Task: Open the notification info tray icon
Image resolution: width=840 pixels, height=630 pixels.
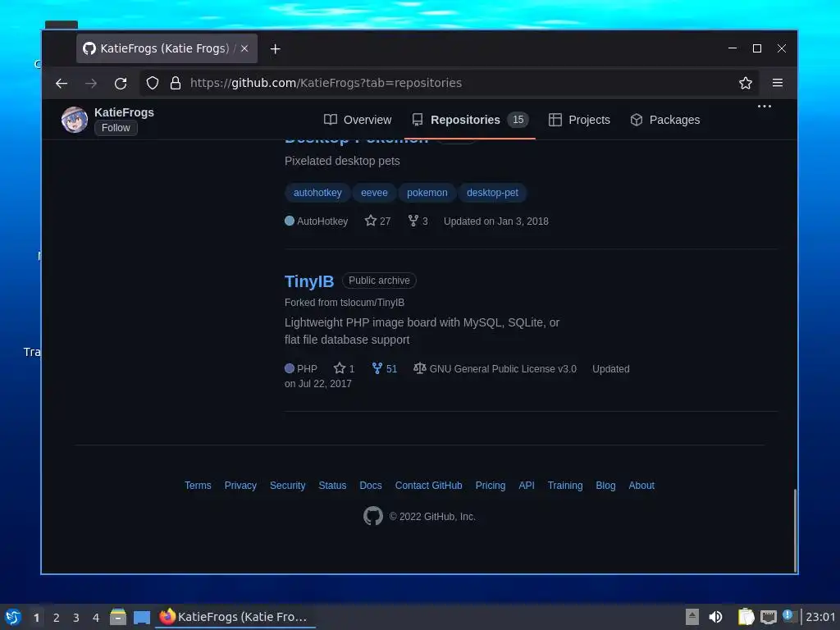Action: click(787, 616)
